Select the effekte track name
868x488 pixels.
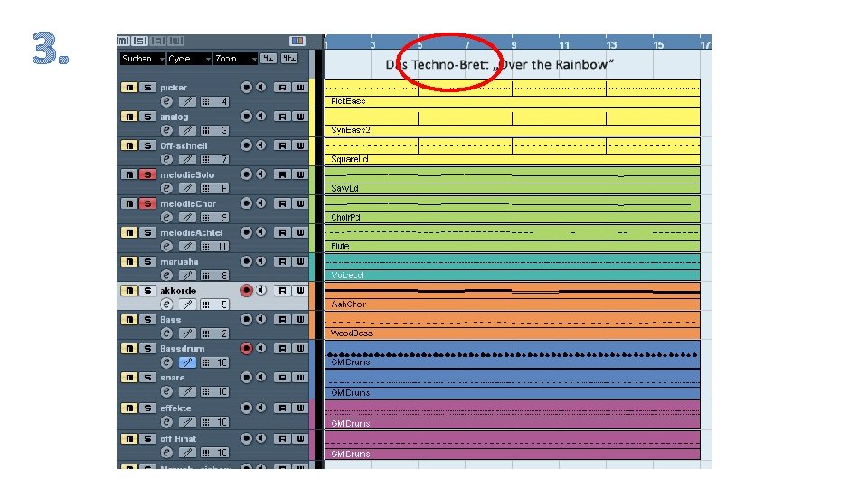coord(176,408)
